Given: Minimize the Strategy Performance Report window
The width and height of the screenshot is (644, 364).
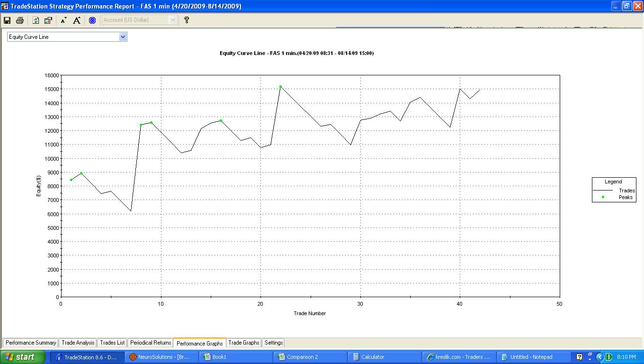Looking at the screenshot, I should click(616, 6).
